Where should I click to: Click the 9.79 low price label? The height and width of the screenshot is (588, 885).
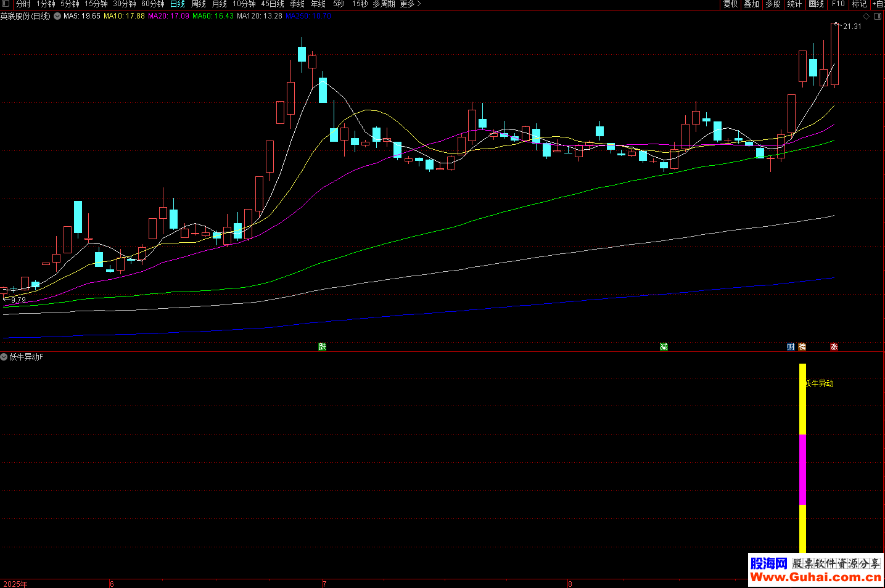pos(19,300)
